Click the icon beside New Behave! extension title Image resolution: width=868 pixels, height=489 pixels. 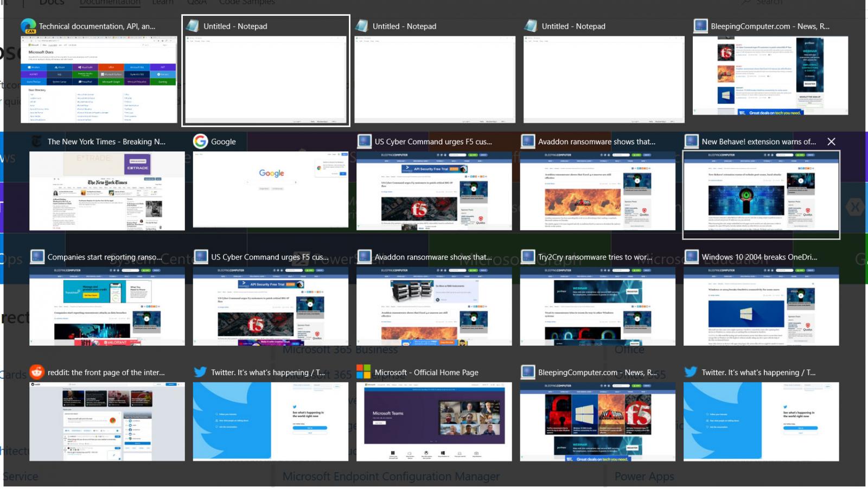pos(691,142)
